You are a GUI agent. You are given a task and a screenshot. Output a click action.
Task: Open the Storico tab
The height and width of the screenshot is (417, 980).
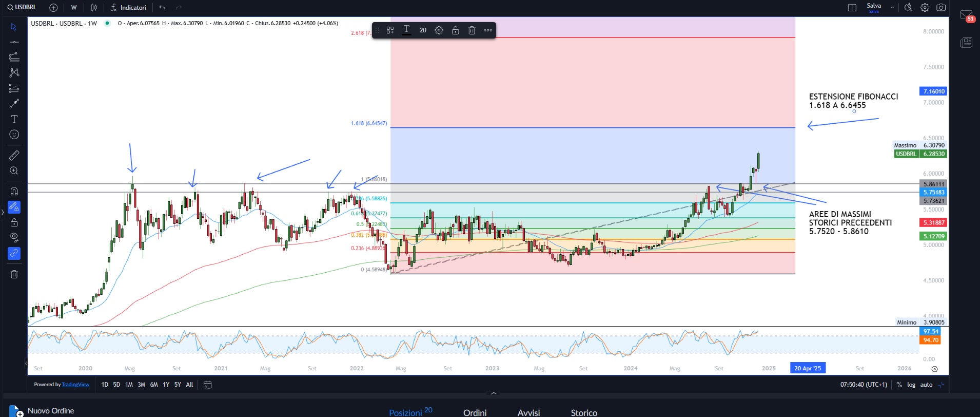(584, 412)
